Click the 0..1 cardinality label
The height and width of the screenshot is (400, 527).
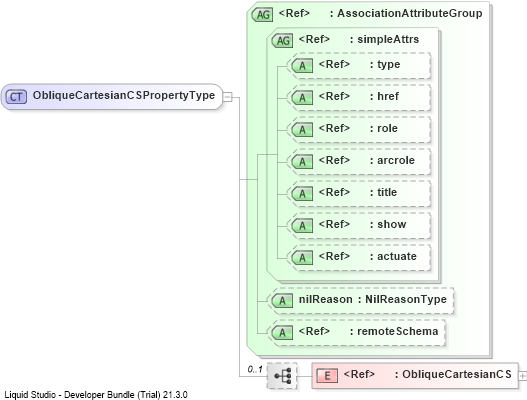[255, 369]
